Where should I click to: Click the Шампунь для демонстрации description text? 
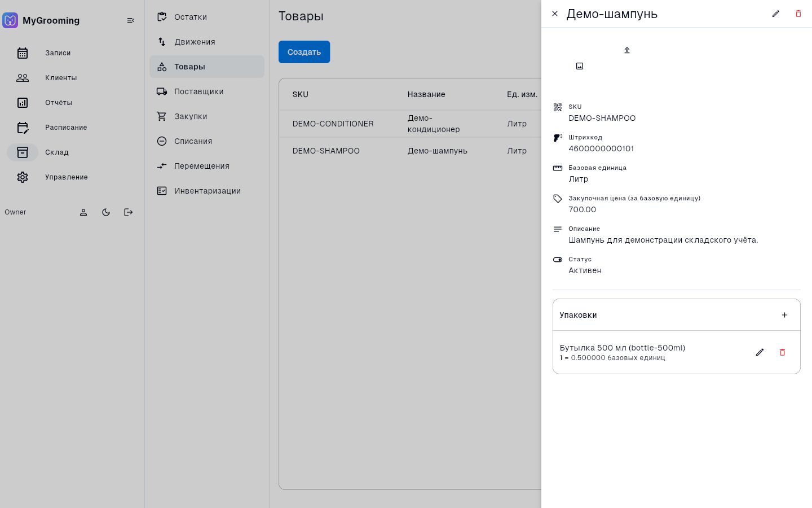(x=663, y=240)
